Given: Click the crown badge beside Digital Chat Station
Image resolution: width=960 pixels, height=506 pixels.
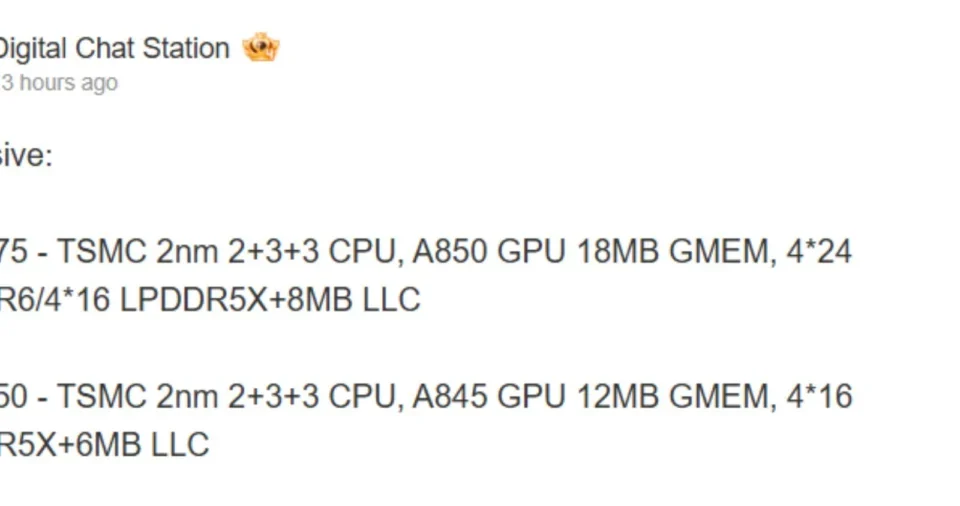Looking at the screenshot, I should pos(261,48).
